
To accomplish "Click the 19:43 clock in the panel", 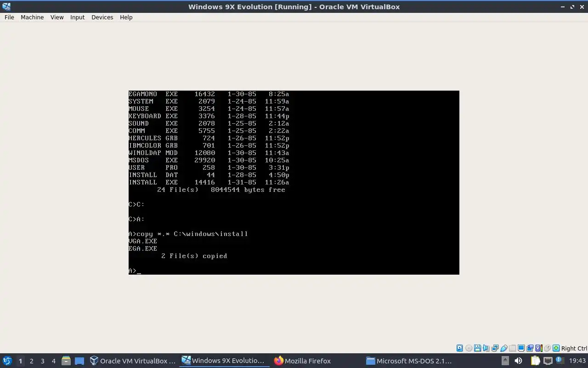I will pos(577,361).
